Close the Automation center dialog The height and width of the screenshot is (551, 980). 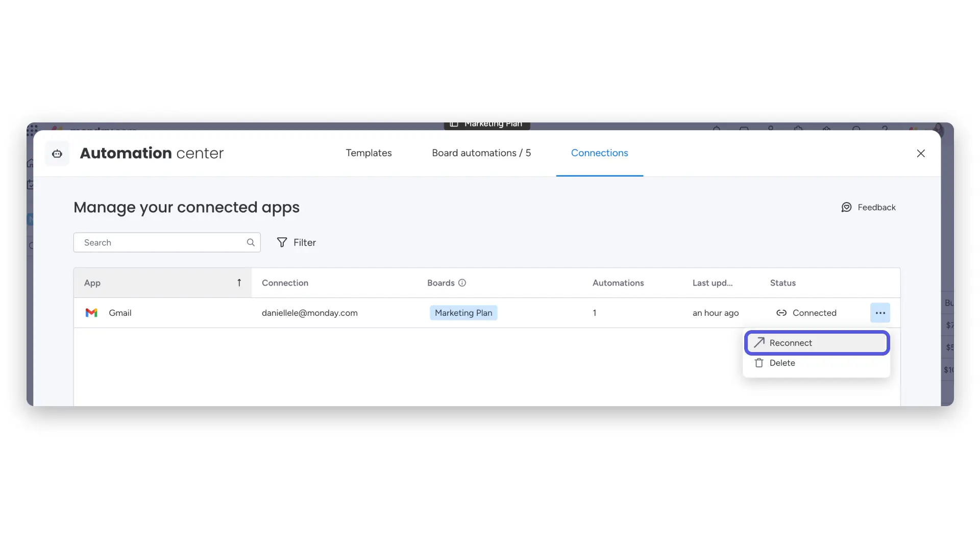921,154
